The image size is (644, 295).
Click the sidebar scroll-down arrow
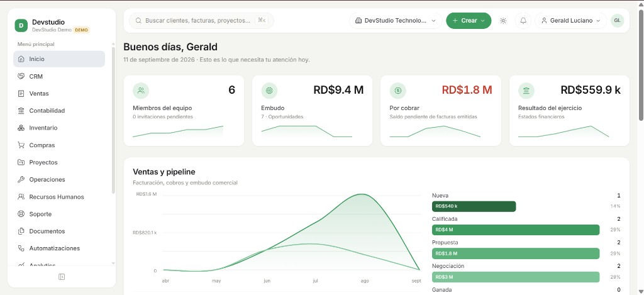pyautogui.click(x=113, y=264)
